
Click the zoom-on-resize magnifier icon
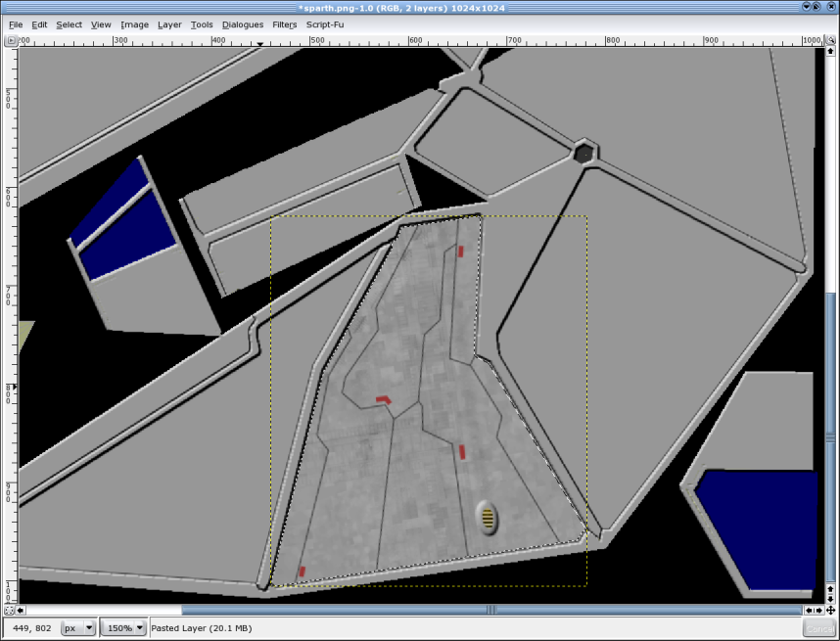tap(830, 41)
